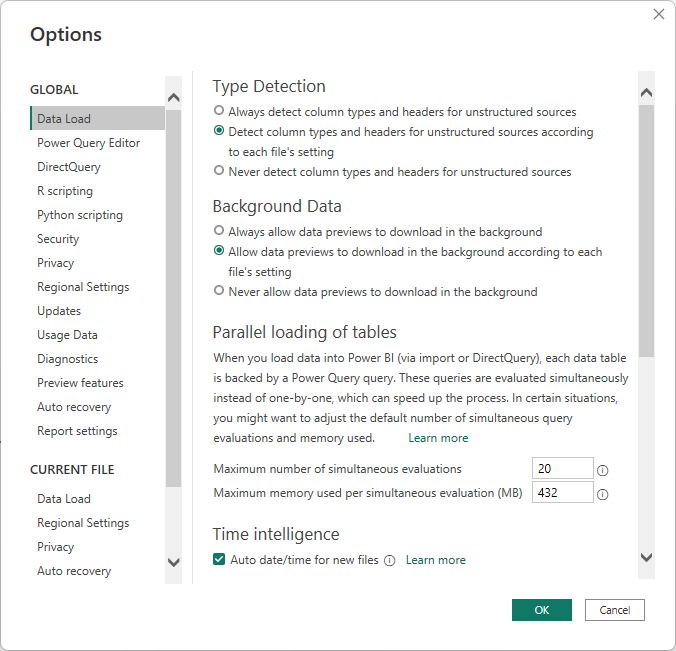Toggle Auto date/time for new files
The height and width of the screenshot is (651, 676).
pos(219,560)
